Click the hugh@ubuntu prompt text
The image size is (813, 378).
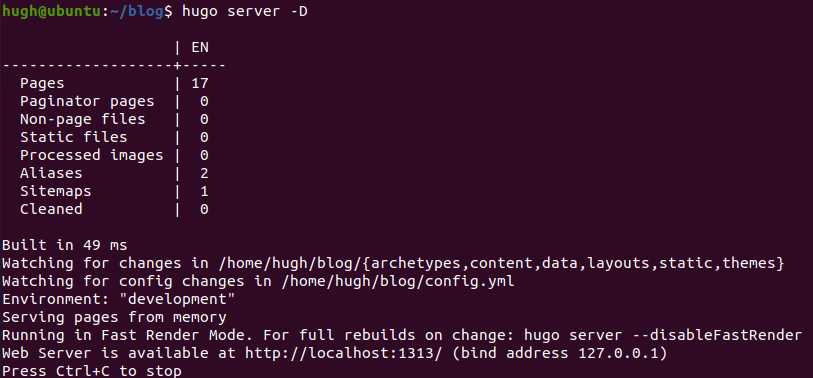coord(51,12)
